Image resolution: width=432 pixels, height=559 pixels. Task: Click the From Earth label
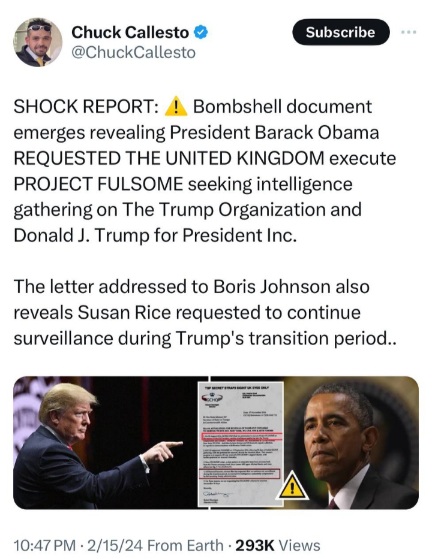point(185,545)
